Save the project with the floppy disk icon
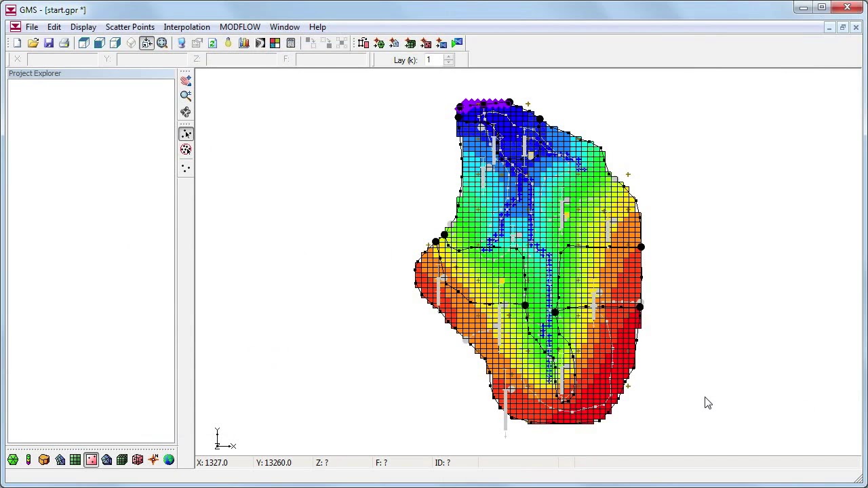Image resolution: width=868 pixels, height=488 pixels. click(x=48, y=43)
